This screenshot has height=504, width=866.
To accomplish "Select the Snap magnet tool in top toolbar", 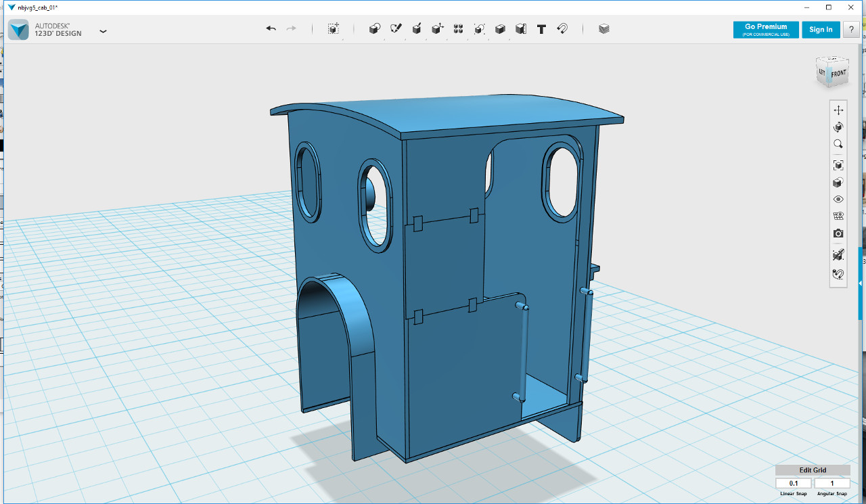I will point(562,28).
